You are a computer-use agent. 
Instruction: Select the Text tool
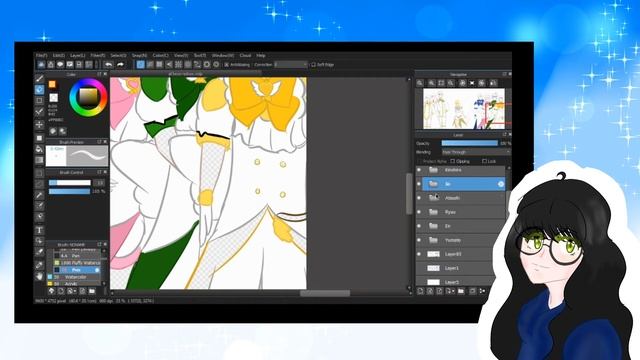tap(40, 230)
